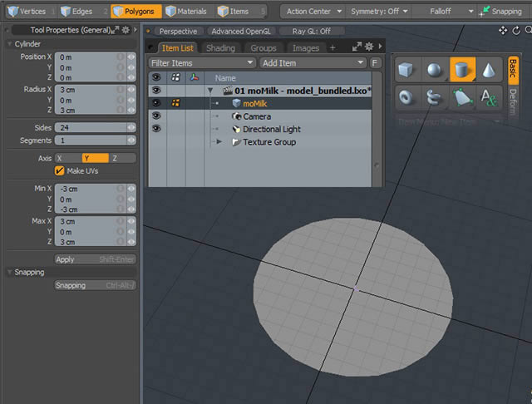Screen dimensions: 532x404
Task: Click the Apply button
Action: [96, 259]
